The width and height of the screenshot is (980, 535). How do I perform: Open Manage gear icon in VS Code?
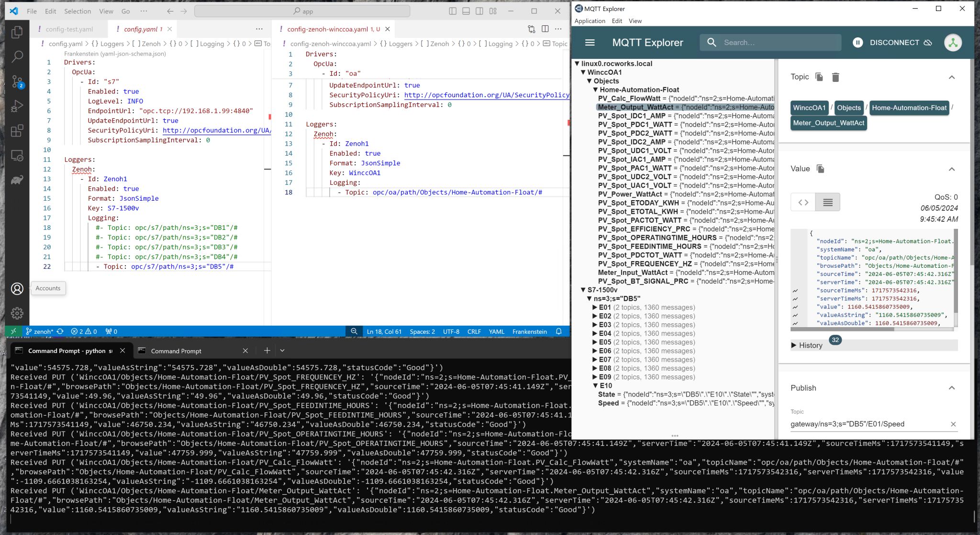[x=17, y=313]
